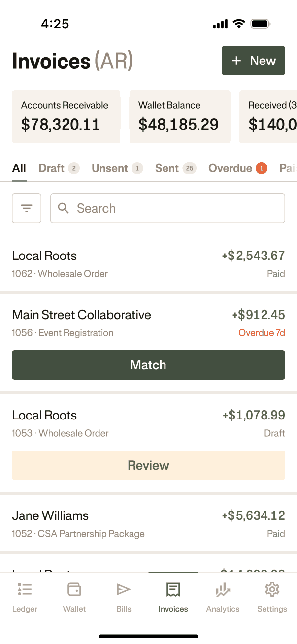Screen dimensions: 297x644
Task: Open Analytics from the bottom bar
Action: (x=223, y=589)
